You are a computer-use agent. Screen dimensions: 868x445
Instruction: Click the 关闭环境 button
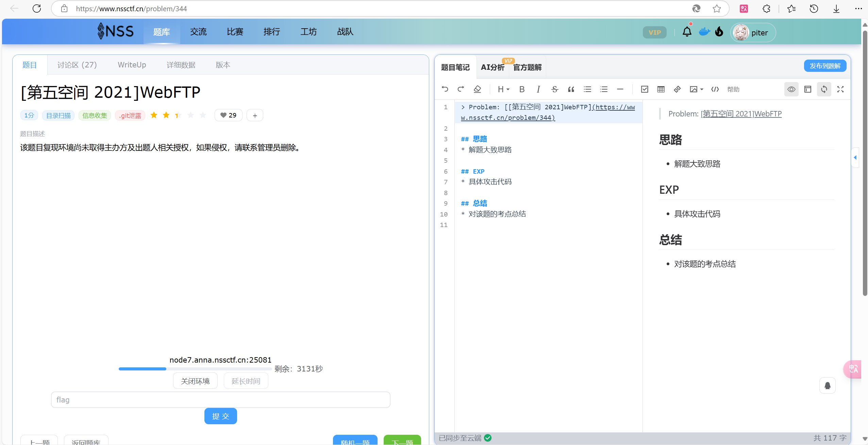pyautogui.click(x=195, y=381)
